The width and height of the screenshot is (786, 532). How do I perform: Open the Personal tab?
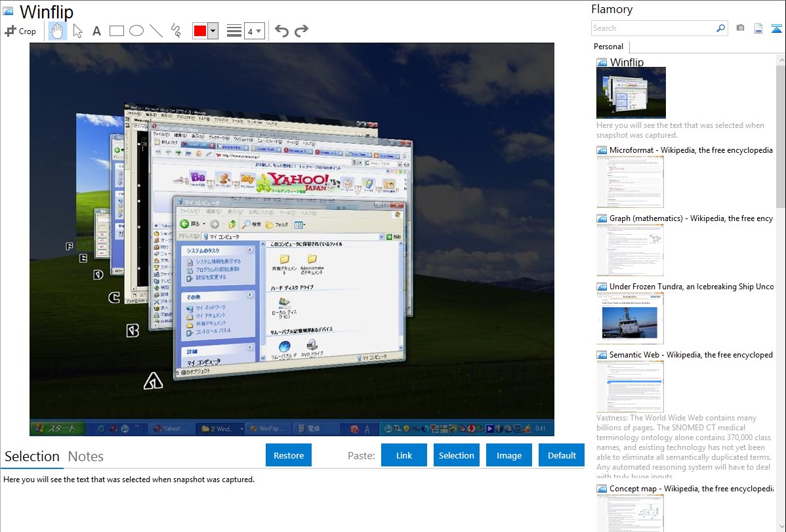(x=608, y=47)
